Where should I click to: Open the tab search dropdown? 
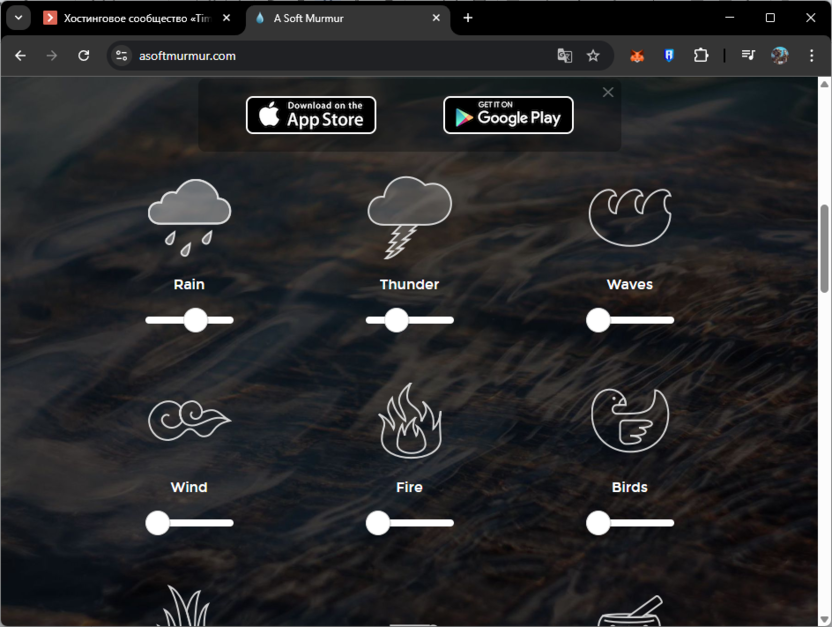pyautogui.click(x=19, y=18)
